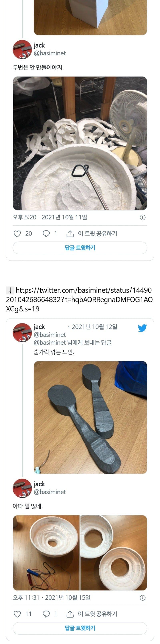View gray foam spoons photo
Viewport: 160px width, 644px height.
click(x=90, y=417)
